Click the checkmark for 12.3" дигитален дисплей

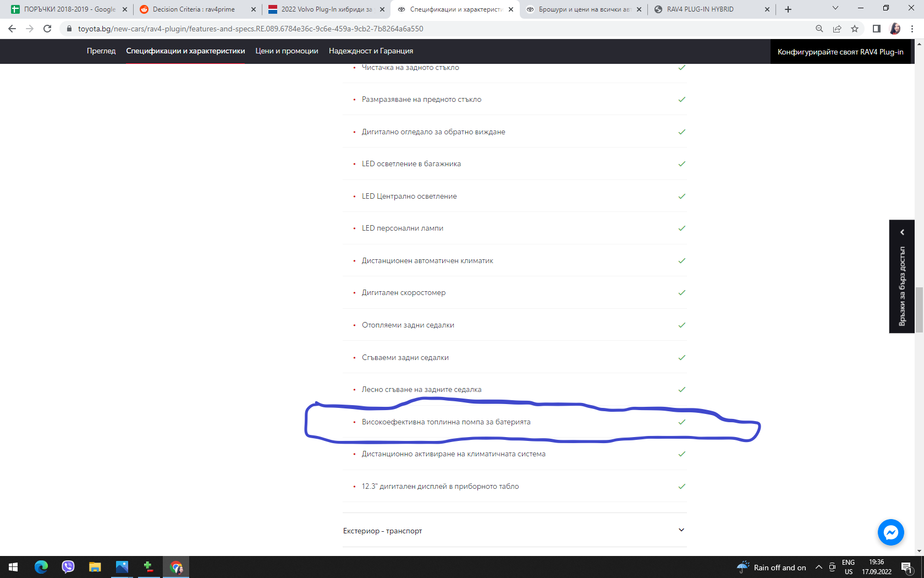tap(682, 486)
